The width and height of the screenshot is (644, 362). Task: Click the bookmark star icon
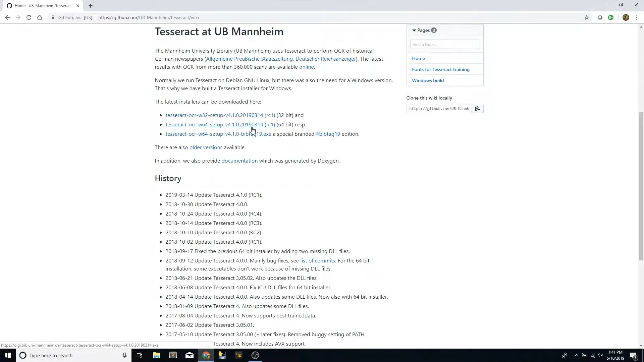[x=587, y=17]
